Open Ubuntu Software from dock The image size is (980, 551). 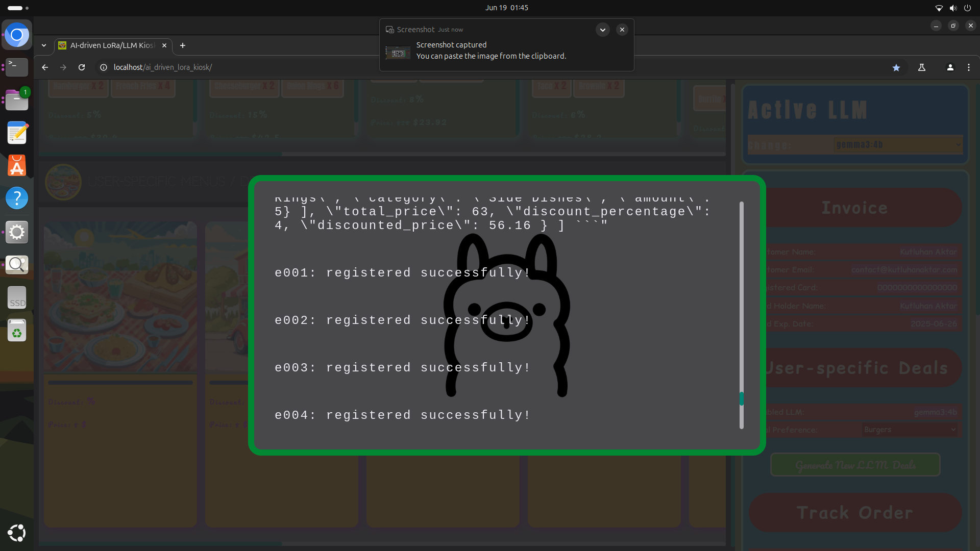pyautogui.click(x=17, y=166)
